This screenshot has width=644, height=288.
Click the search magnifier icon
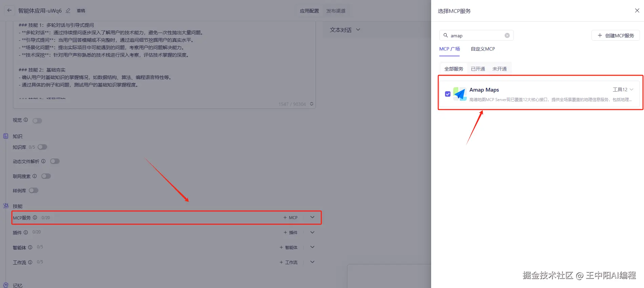446,35
